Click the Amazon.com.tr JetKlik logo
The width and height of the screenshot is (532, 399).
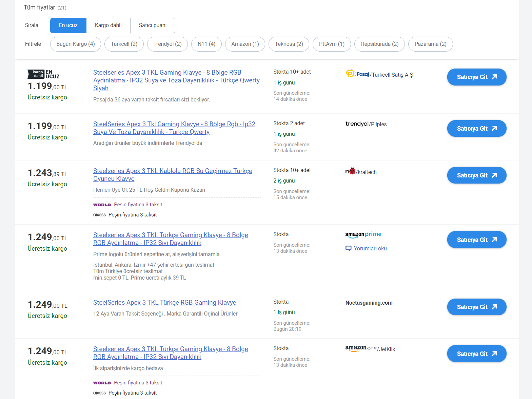pyautogui.click(x=361, y=348)
